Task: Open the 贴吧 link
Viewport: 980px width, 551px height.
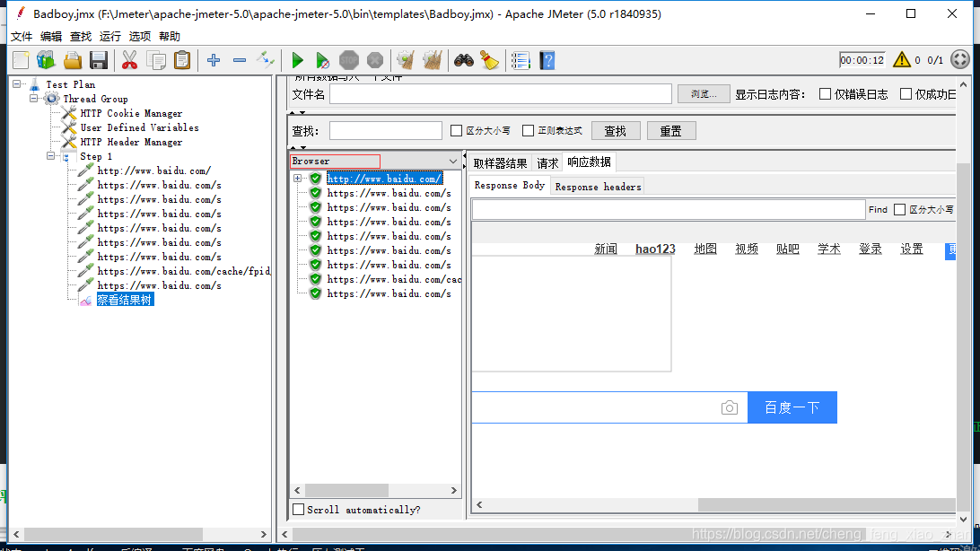Action: point(788,249)
